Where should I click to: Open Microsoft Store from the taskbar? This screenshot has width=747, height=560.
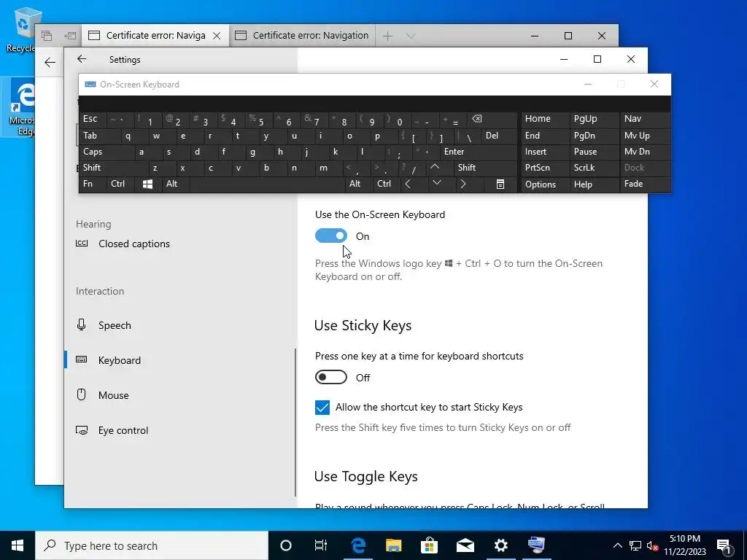tap(429, 545)
